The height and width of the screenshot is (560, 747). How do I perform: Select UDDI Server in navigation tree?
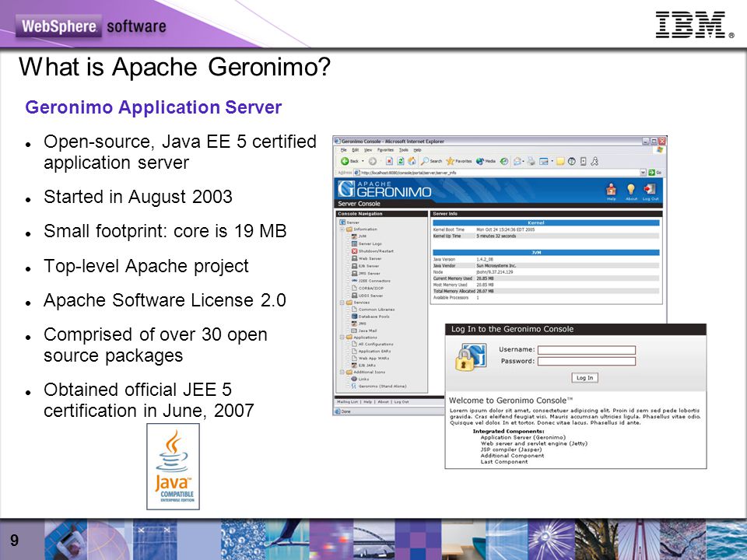[x=367, y=296]
